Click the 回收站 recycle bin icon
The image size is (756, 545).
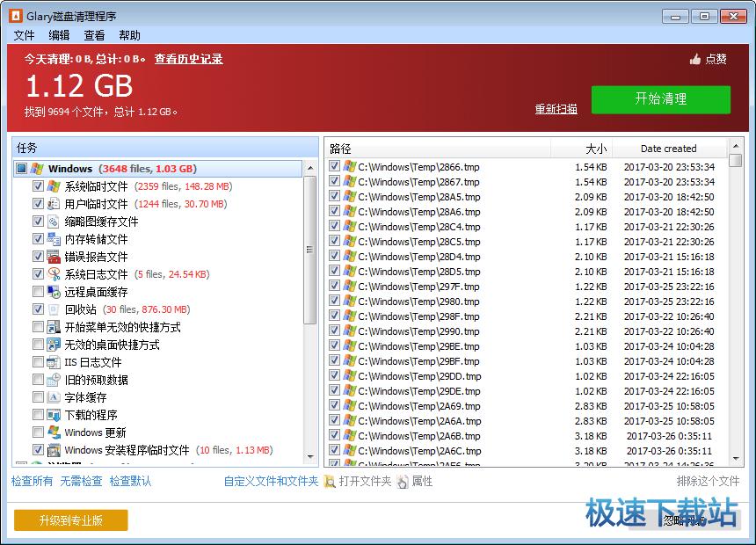pos(54,309)
